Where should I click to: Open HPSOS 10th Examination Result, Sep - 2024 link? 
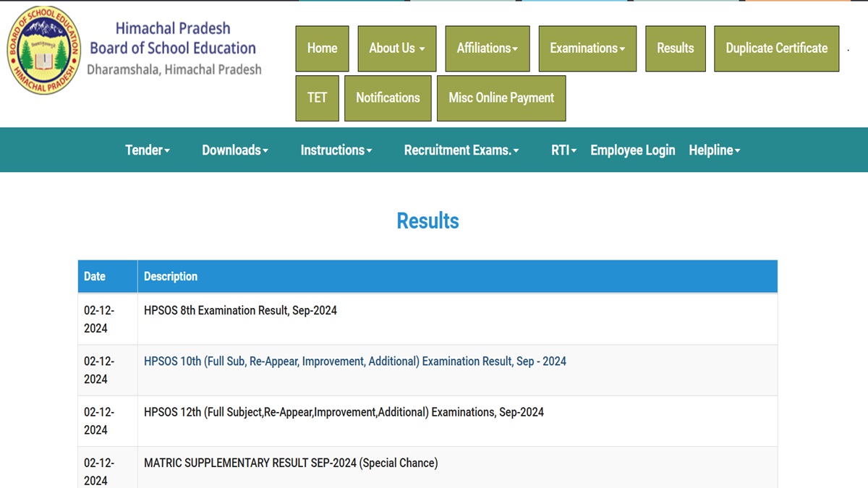coord(355,361)
